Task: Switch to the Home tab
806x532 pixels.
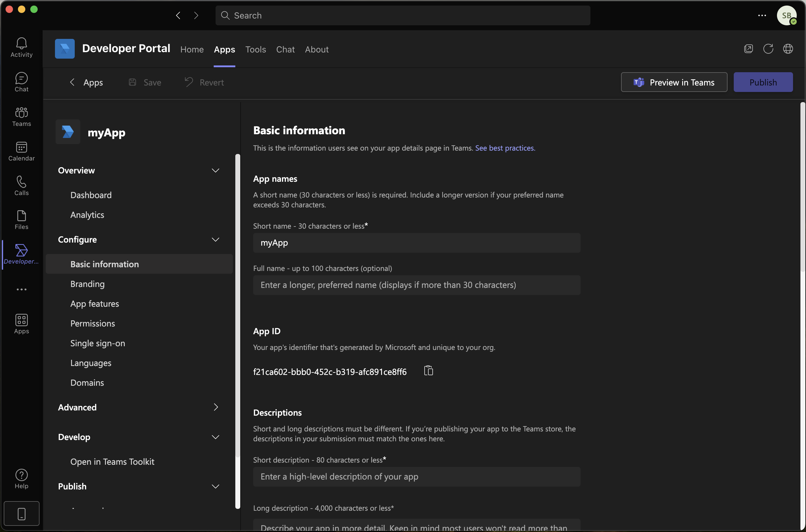Action: [192, 50]
